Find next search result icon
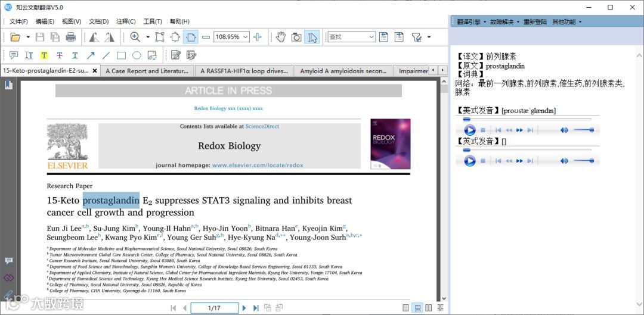 (x=399, y=37)
